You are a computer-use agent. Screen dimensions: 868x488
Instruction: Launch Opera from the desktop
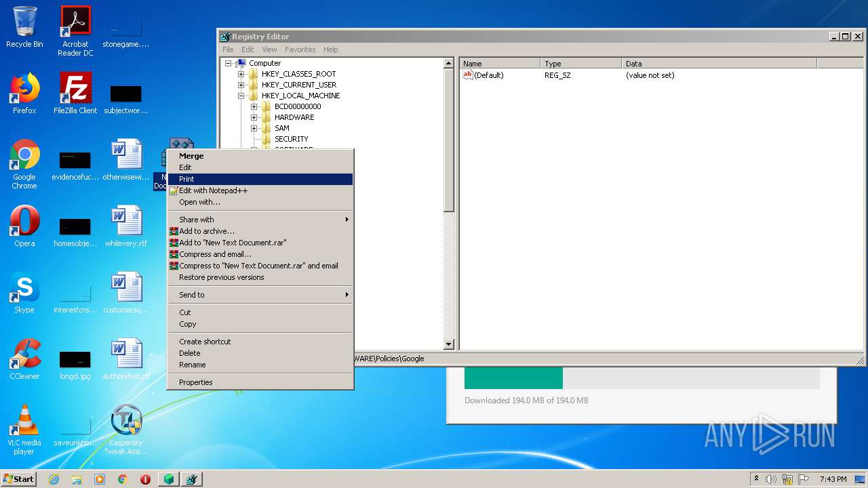(24, 226)
